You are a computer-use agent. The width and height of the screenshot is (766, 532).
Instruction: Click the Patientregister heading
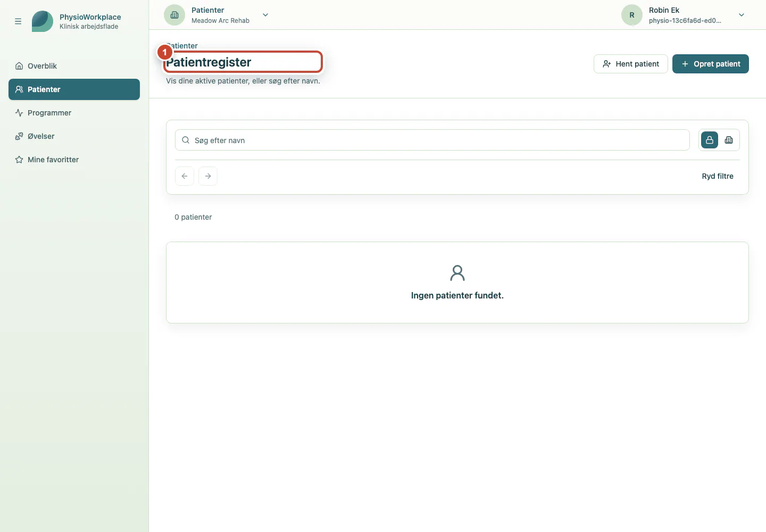(209, 62)
